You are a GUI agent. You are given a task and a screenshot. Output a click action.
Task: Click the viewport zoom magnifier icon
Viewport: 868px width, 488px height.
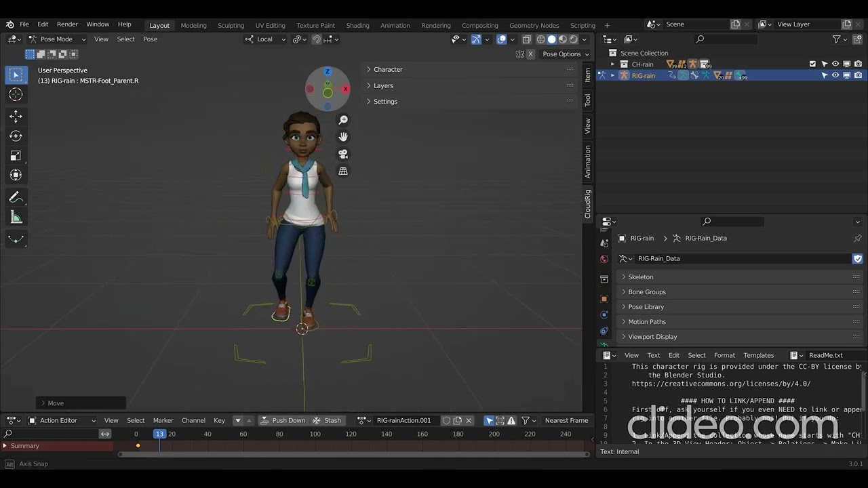point(343,120)
